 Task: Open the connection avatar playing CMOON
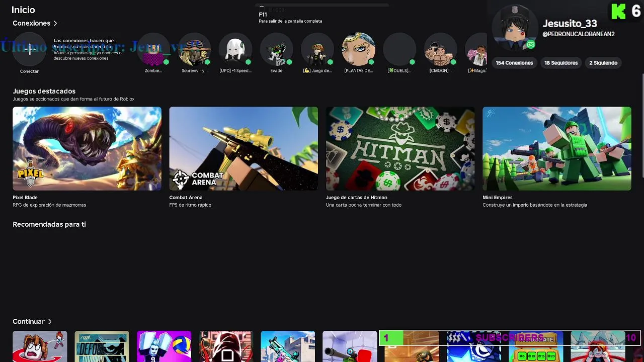440,49
